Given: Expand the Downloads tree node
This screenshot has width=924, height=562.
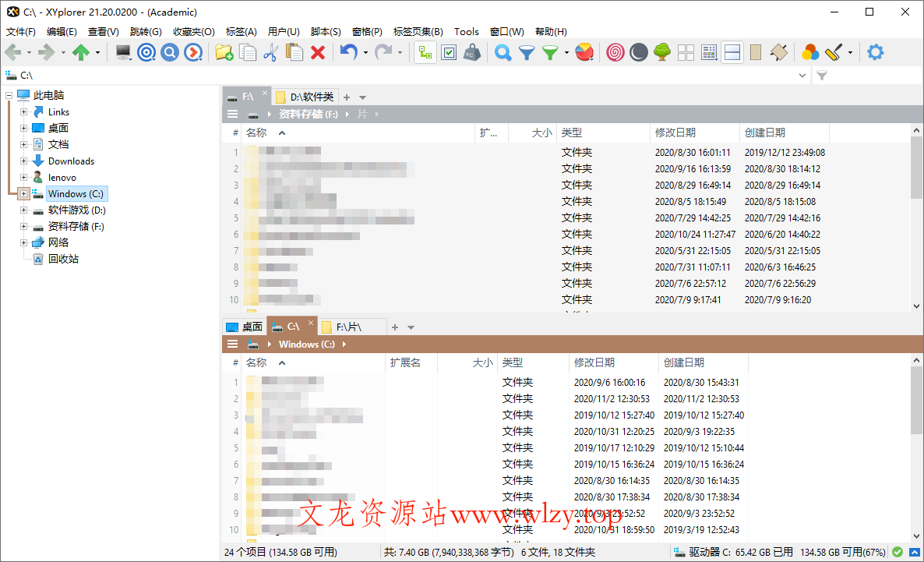Looking at the screenshot, I should [x=23, y=161].
